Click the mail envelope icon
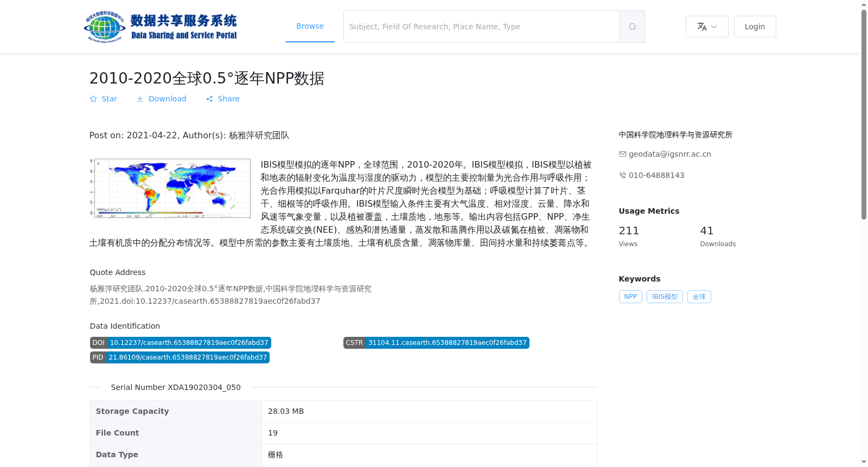This screenshot has height=467, width=868. 623,154
